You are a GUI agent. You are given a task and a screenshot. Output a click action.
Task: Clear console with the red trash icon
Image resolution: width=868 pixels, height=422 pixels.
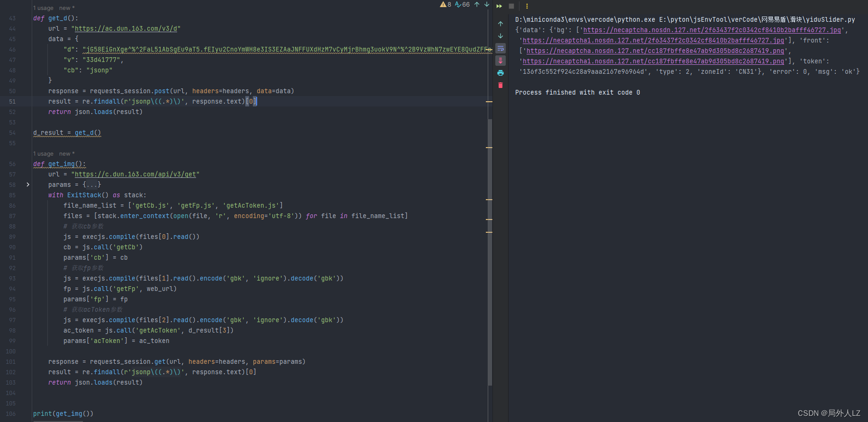(501, 85)
